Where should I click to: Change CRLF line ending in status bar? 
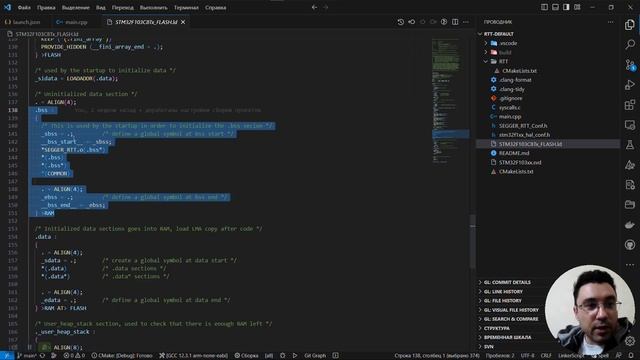(546, 356)
